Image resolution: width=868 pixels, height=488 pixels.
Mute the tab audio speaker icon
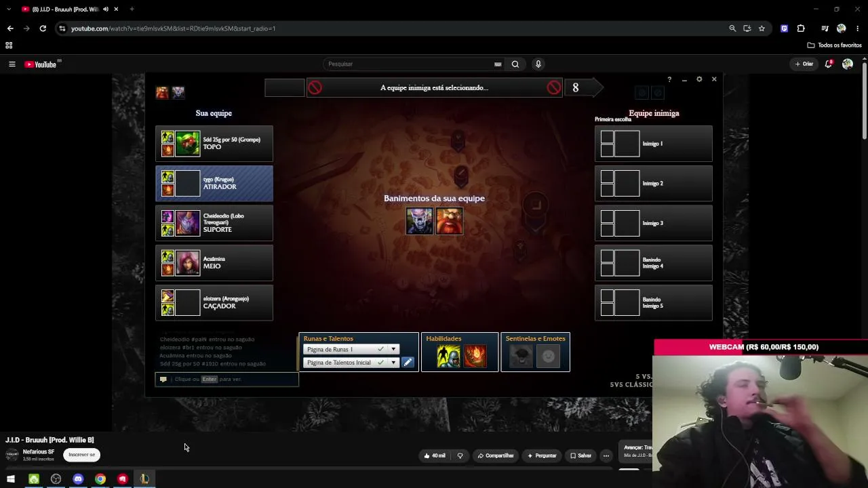click(x=105, y=9)
